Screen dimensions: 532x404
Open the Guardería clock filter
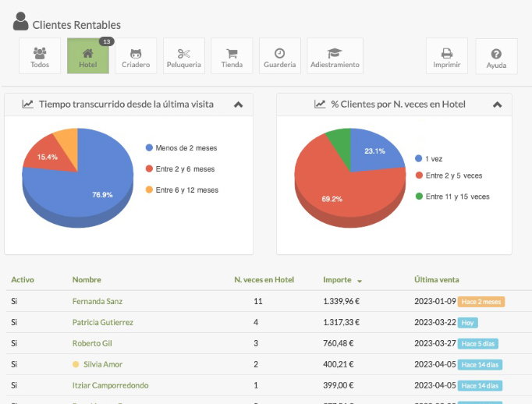[279, 56]
